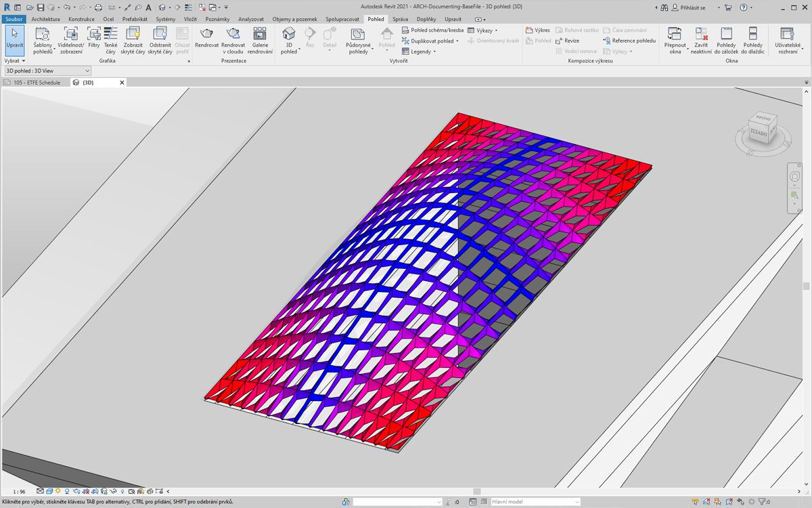Click the Revize tool
The width and height of the screenshot is (812, 508).
point(567,41)
